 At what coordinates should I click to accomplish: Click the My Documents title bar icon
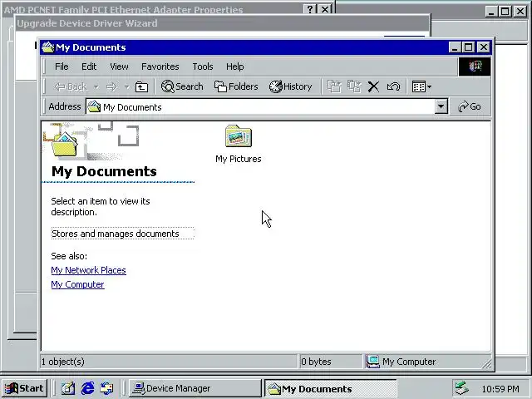coord(48,47)
